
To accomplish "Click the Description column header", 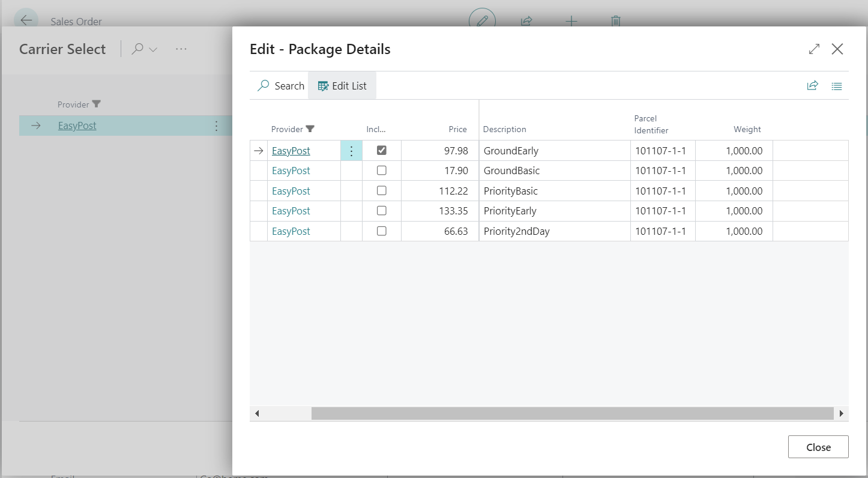I will pos(505,129).
